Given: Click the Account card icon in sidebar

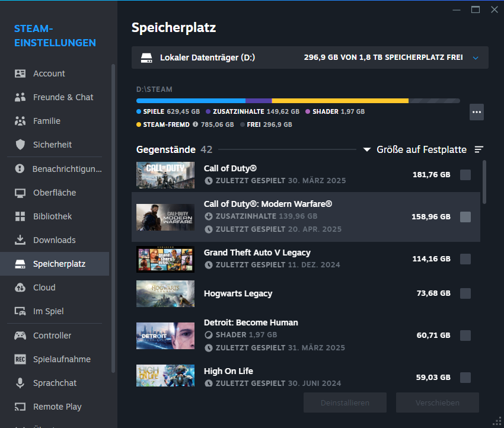Looking at the screenshot, I should pyautogui.click(x=20, y=74).
